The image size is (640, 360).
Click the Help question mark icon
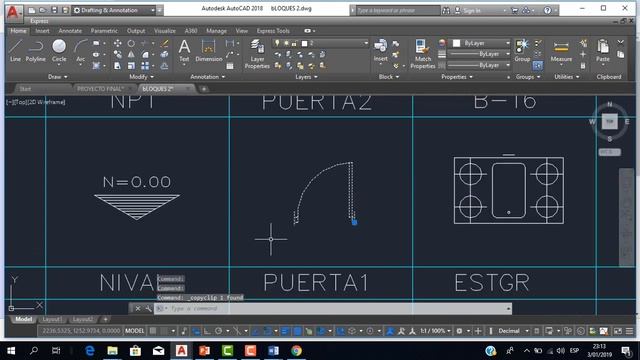pyautogui.click(x=547, y=10)
